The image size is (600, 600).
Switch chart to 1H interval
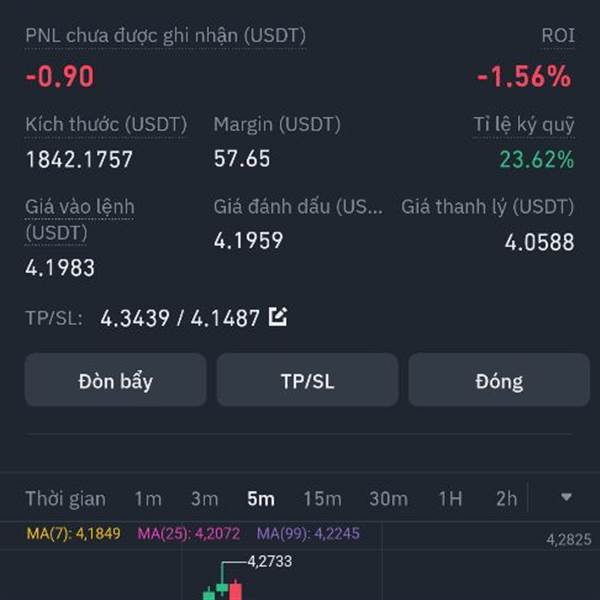[x=450, y=499]
